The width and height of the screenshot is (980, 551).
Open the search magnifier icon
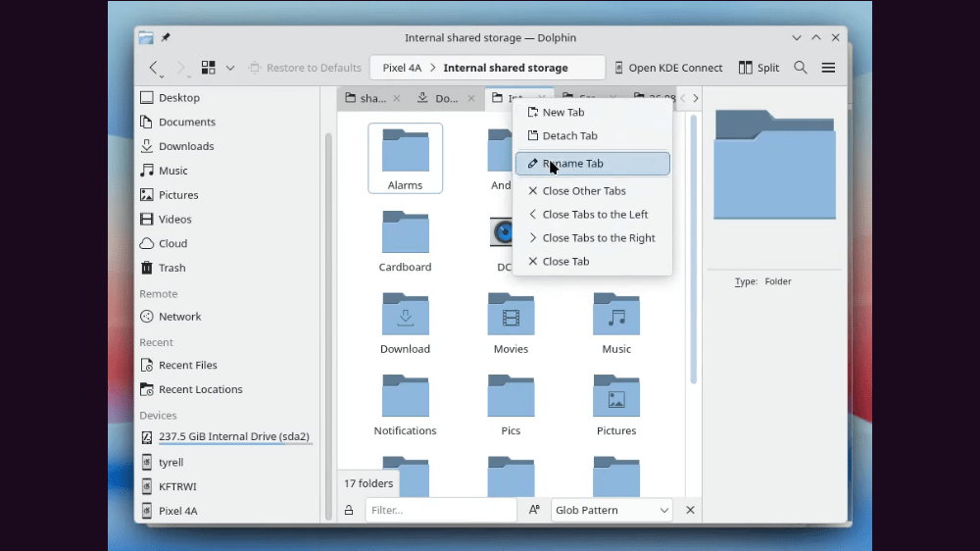click(801, 68)
